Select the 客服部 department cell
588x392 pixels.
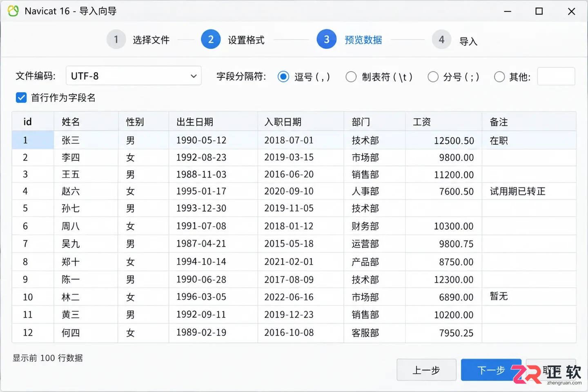pyautogui.click(x=374, y=333)
